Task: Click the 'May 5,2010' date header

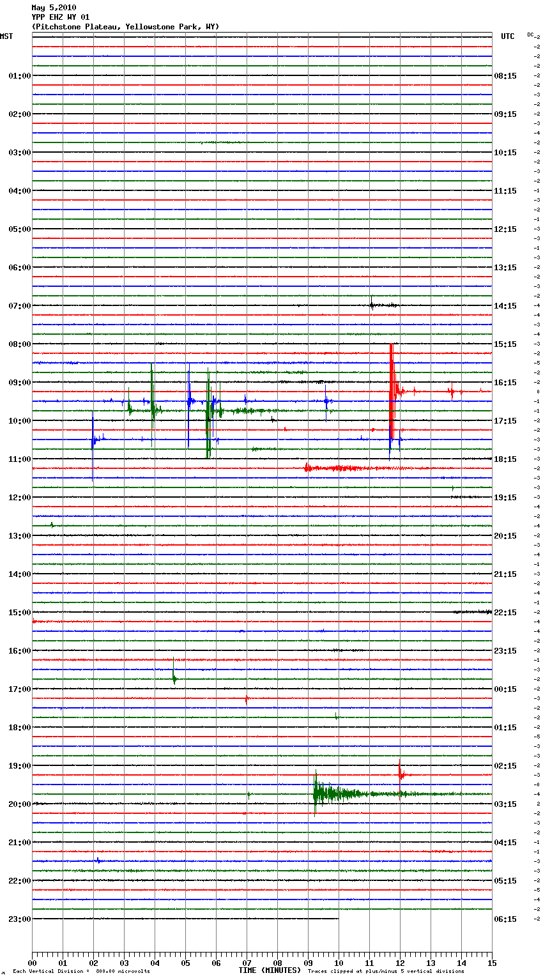Action: coord(54,8)
